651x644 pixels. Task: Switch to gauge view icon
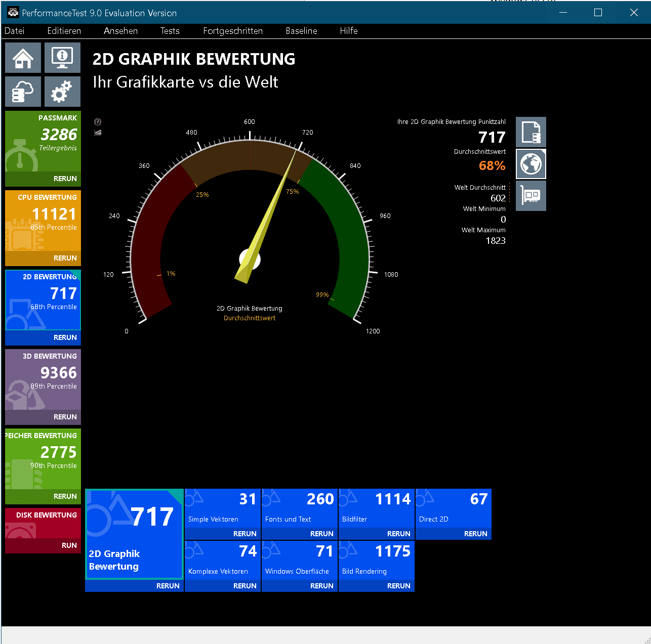click(98, 122)
